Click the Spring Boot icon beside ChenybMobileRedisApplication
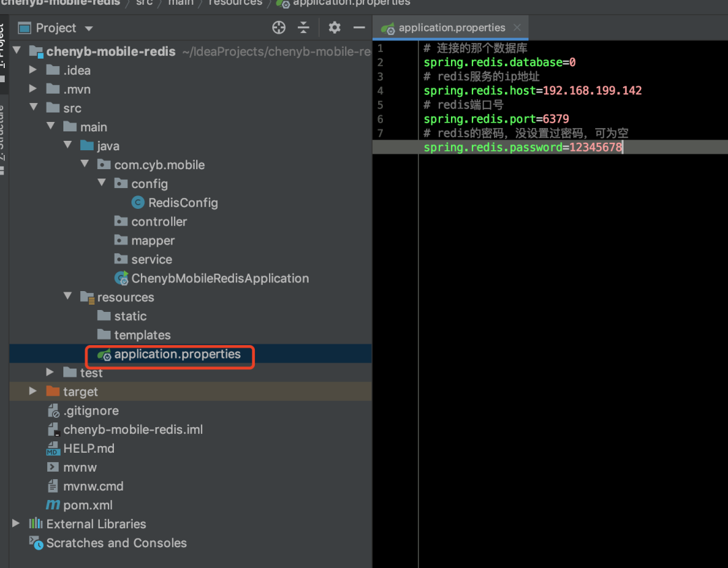Screen dimensions: 728x568 pyautogui.click(x=122, y=278)
